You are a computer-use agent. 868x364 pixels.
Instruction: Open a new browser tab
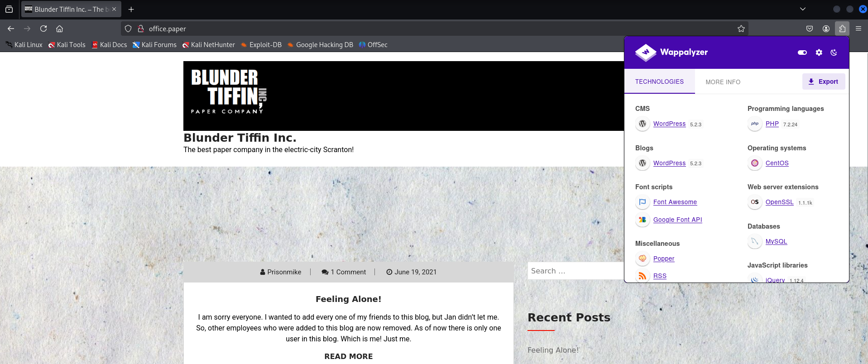(131, 9)
